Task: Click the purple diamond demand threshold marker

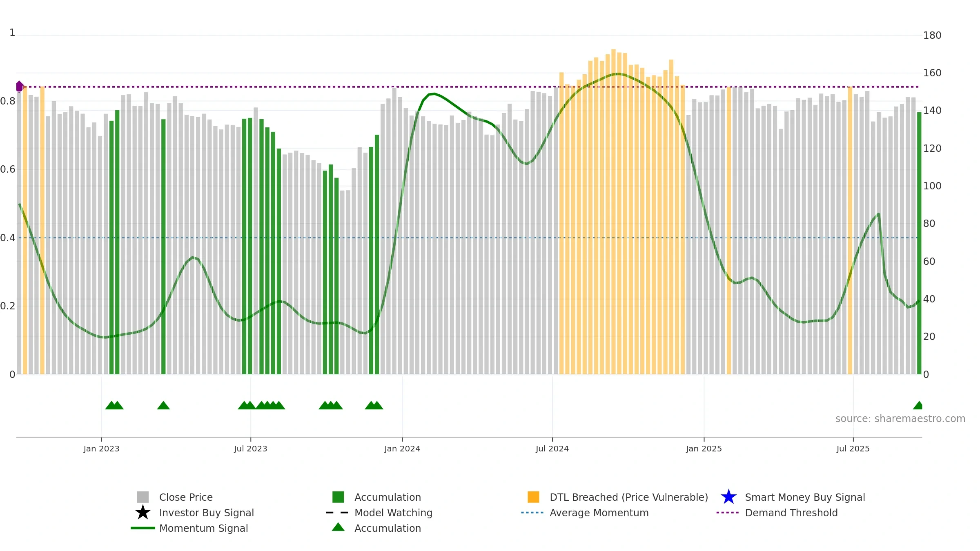Action: tap(20, 87)
